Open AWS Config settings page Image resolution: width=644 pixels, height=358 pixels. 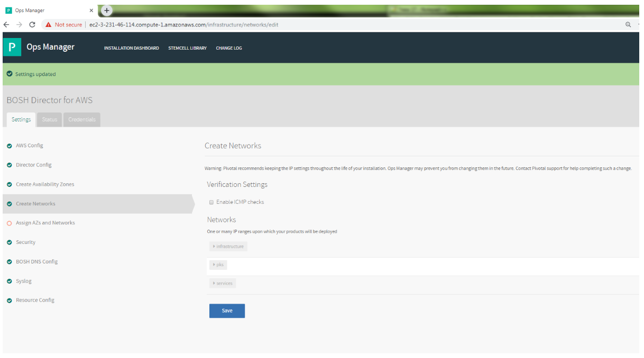[x=30, y=146]
